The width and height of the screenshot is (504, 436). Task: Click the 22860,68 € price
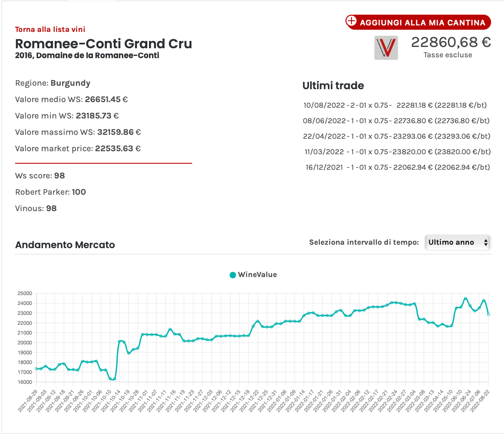[451, 42]
